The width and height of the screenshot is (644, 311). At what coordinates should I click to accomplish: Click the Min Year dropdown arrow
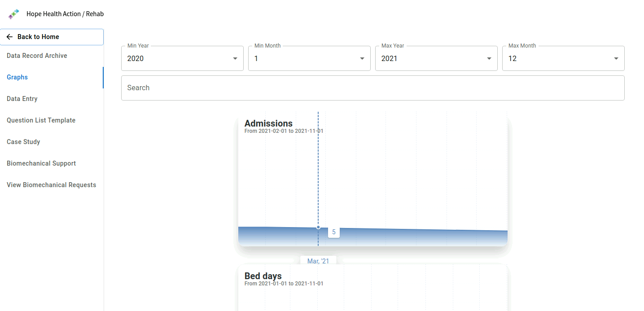[235, 58]
